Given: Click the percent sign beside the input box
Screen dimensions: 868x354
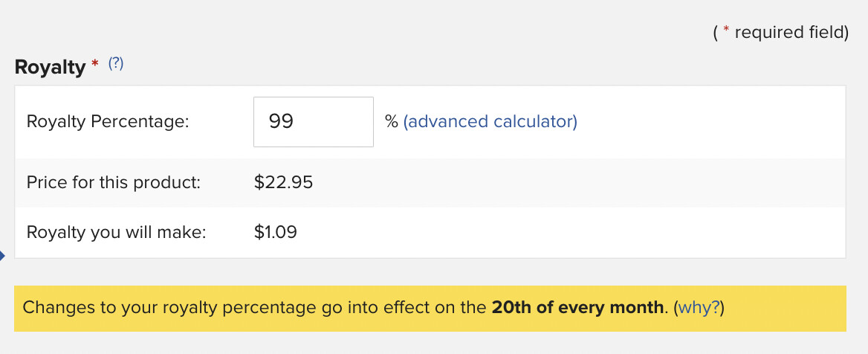Looking at the screenshot, I should (x=392, y=121).
